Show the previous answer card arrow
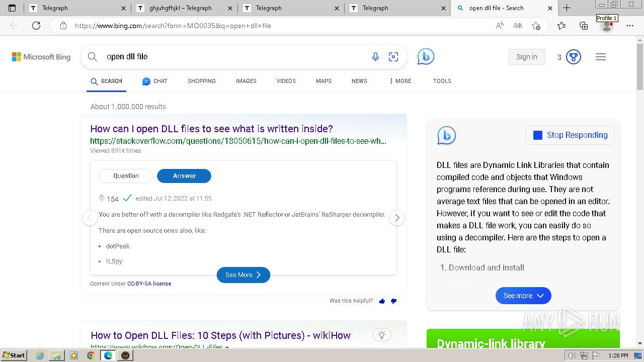The width and height of the screenshot is (644, 362). tap(90, 218)
